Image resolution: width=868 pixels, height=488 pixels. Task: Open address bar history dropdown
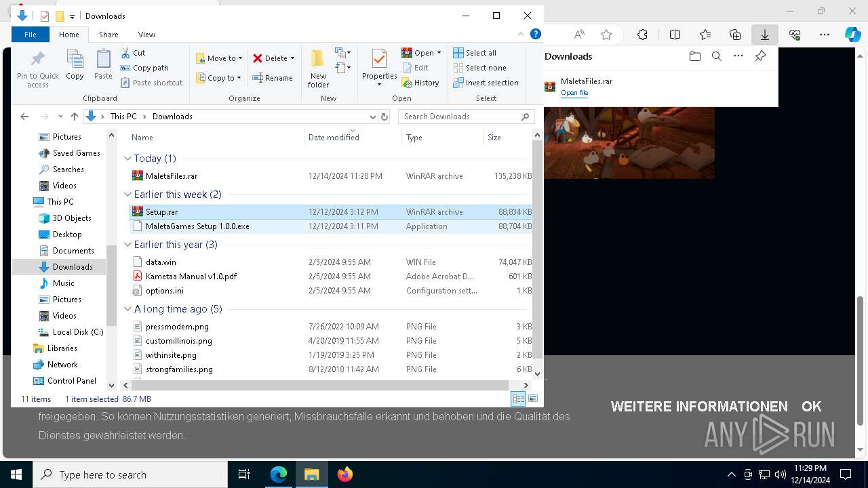(372, 117)
